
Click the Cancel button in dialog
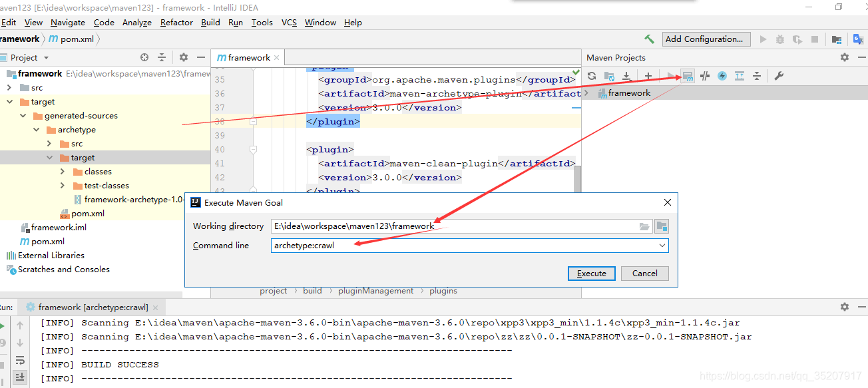coord(645,274)
